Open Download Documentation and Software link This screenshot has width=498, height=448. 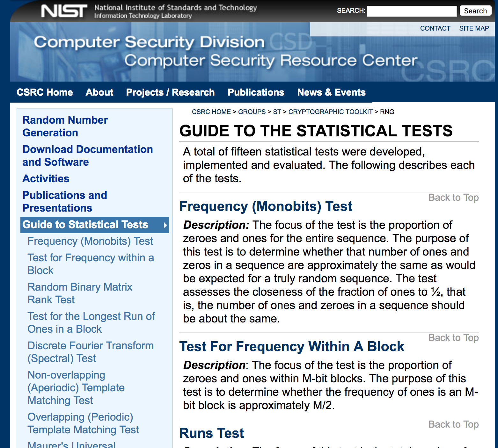87,155
